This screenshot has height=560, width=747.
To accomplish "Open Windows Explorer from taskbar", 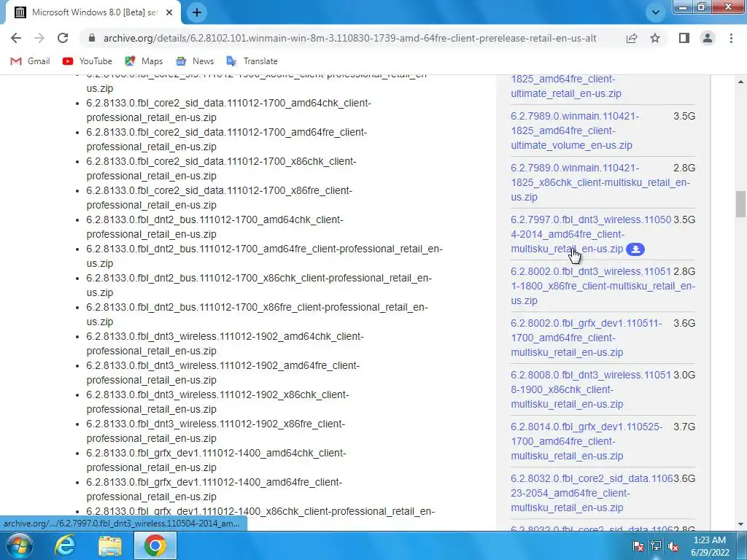I will [110, 545].
